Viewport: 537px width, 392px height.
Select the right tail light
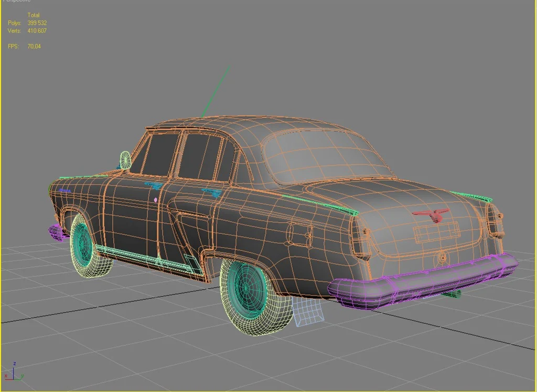pyautogui.click(x=495, y=220)
